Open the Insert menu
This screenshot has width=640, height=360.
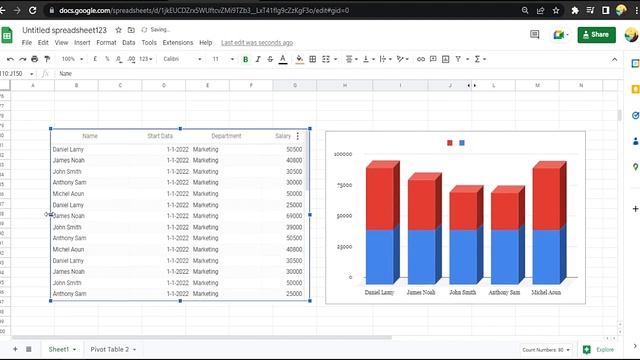coord(82,42)
